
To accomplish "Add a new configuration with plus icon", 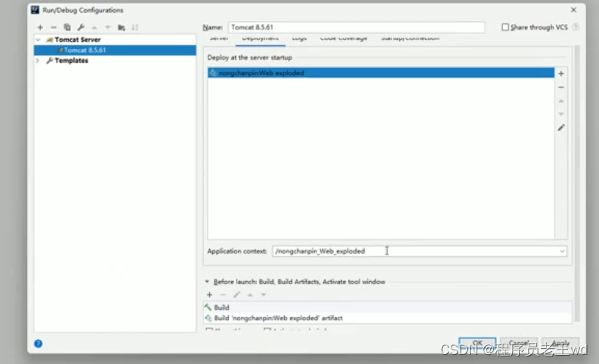I will coord(40,27).
